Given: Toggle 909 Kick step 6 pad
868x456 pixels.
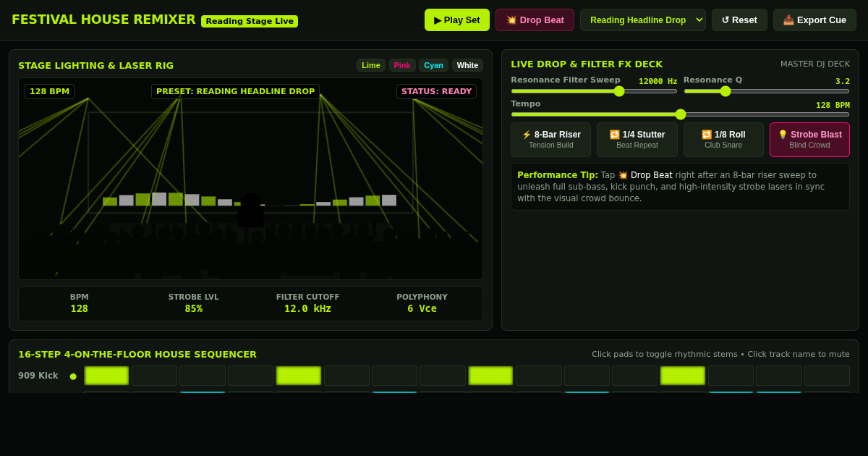Looking at the screenshot, I should (x=346, y=376).
